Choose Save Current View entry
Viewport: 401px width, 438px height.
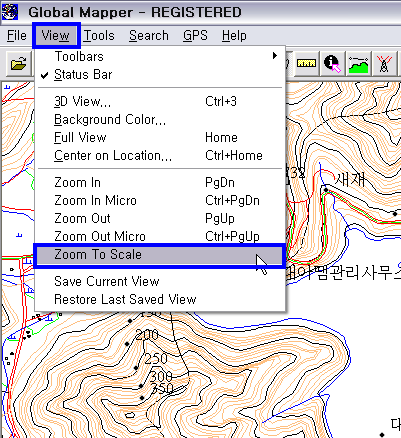tap(160, 281)
